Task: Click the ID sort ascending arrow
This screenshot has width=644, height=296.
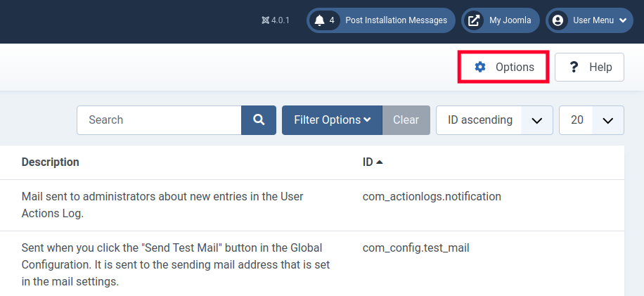Action: coord(380,162)
